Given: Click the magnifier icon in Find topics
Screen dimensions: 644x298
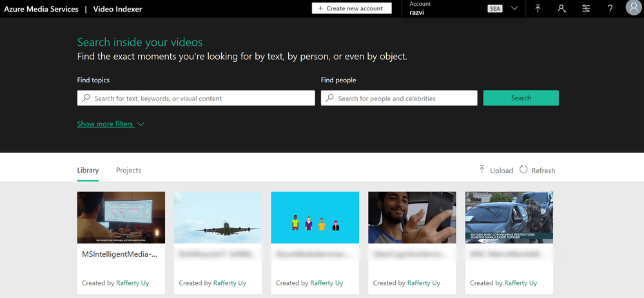Looking at the screenshot, I should coord(86,98).
